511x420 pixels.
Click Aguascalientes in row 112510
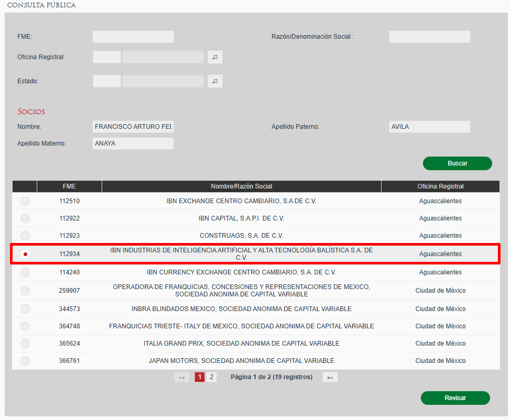point(441,201)
